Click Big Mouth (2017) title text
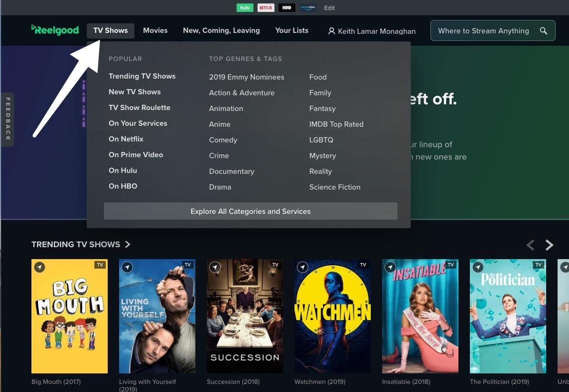The image size is (569, 392). (x=56, y=382)
